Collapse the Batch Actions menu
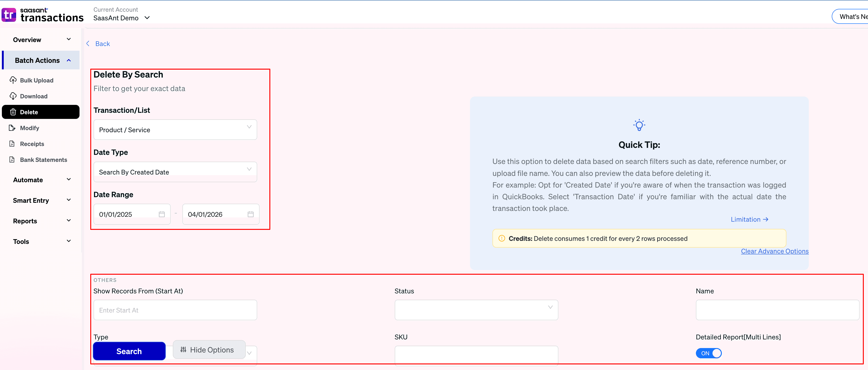This screenshot has width=868, height=370. click(x=41, y=60)
